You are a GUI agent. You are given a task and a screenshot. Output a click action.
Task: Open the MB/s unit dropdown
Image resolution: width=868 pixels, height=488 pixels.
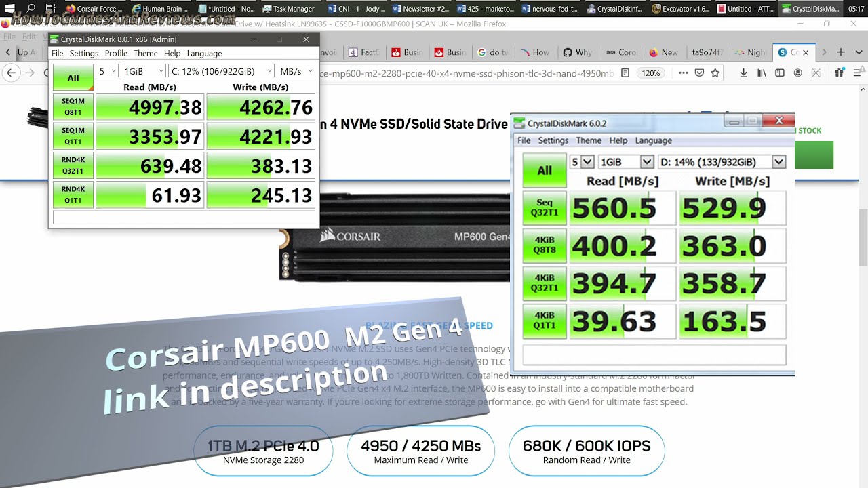click(x=296, y=71)
